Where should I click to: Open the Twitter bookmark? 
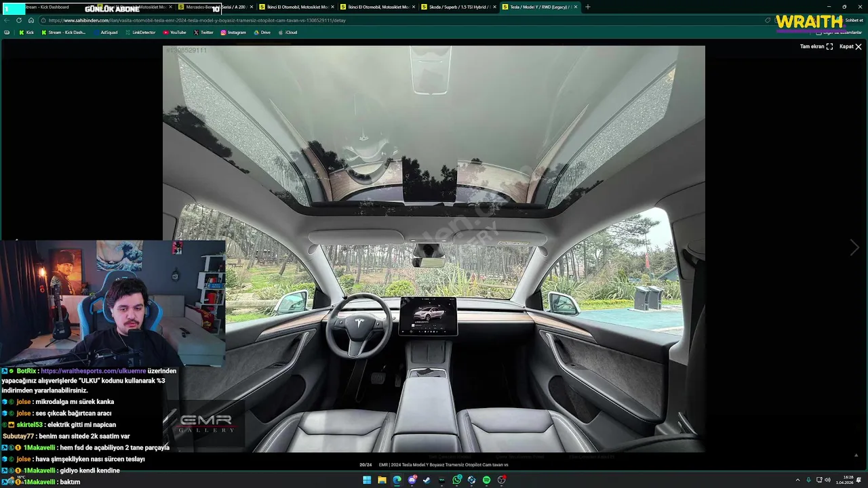(x=203, y=33)
